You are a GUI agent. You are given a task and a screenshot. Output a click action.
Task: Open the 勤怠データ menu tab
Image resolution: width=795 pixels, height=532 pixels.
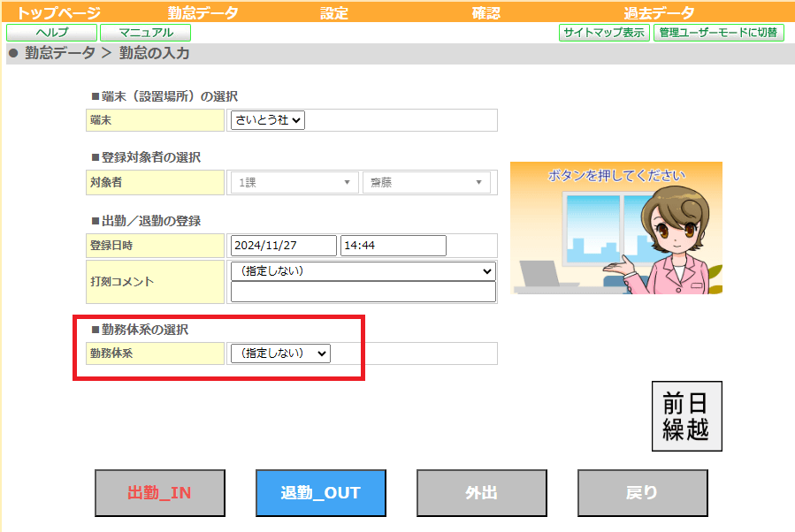pyautogui.click(x=203, y=12)
